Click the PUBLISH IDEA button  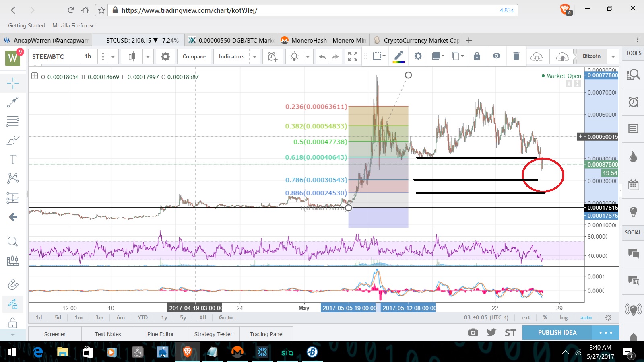click(x=557, y=333)
